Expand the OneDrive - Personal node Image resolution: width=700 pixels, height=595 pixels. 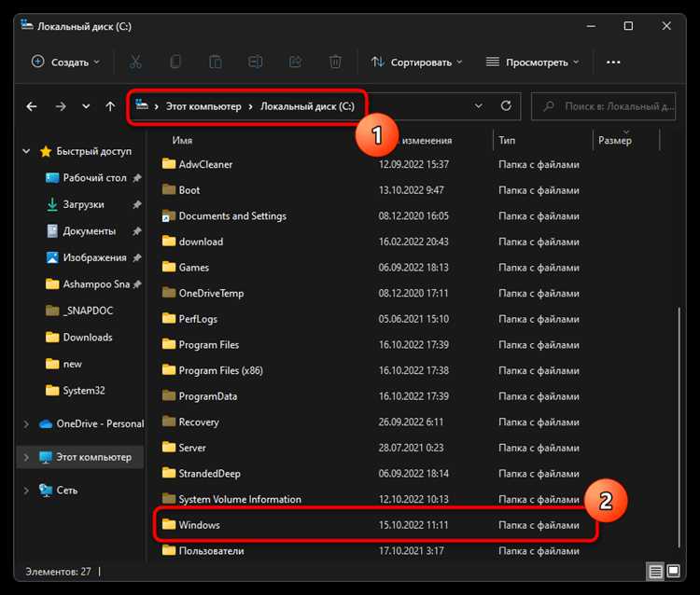point(26,423)
